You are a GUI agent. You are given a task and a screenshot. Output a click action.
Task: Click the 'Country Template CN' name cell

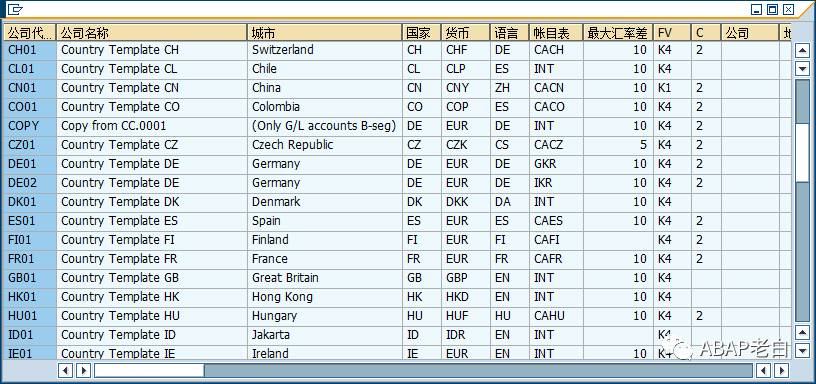point(151,88)
